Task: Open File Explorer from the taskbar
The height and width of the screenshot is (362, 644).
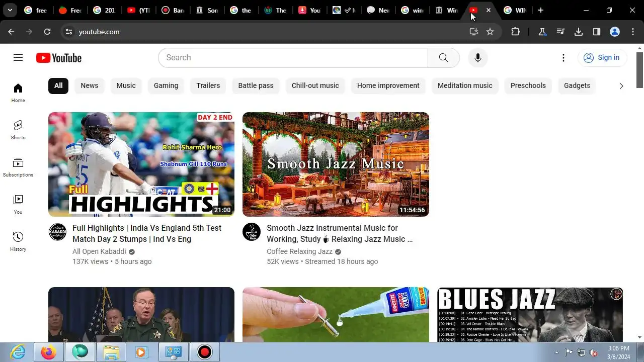Action: (x=111, y=352)
